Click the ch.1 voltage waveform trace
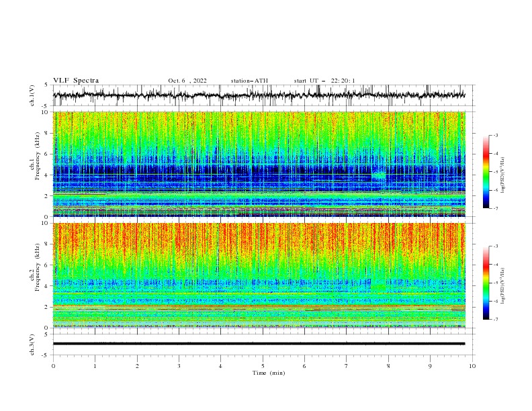532x411 pixels. [259, 95]
